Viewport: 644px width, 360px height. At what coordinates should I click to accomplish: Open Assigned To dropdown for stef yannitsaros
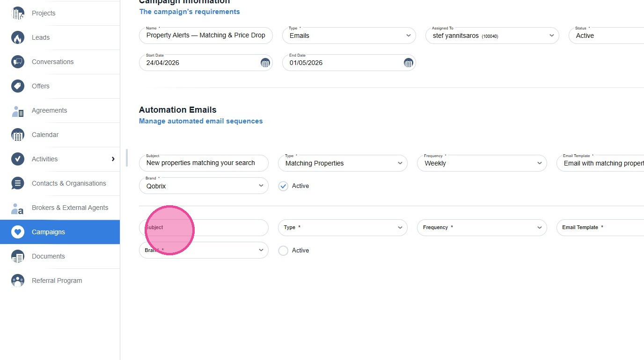[x=492, y=36]
